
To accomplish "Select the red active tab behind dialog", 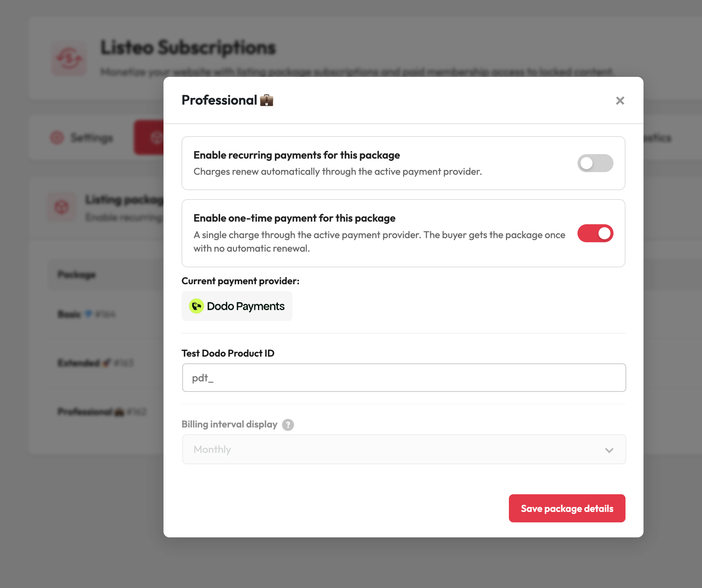I will 149,138.
